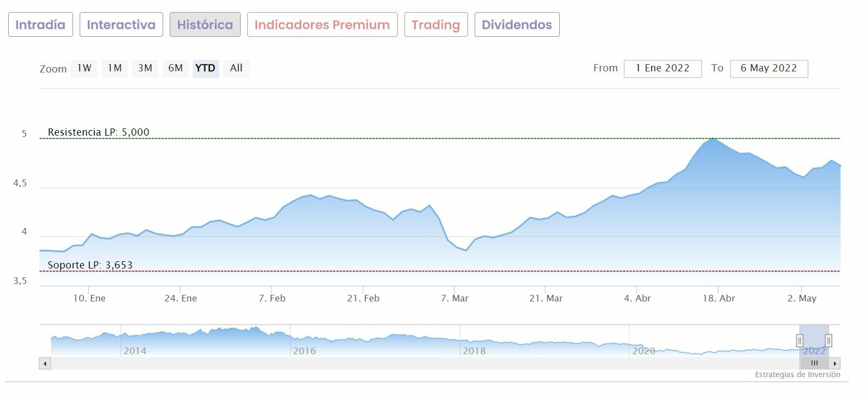Image resolution: width=868 pixels, height=397 pixels.
Task: Click the scrollbar left arrow button
Action: click(x=45, y=364)
